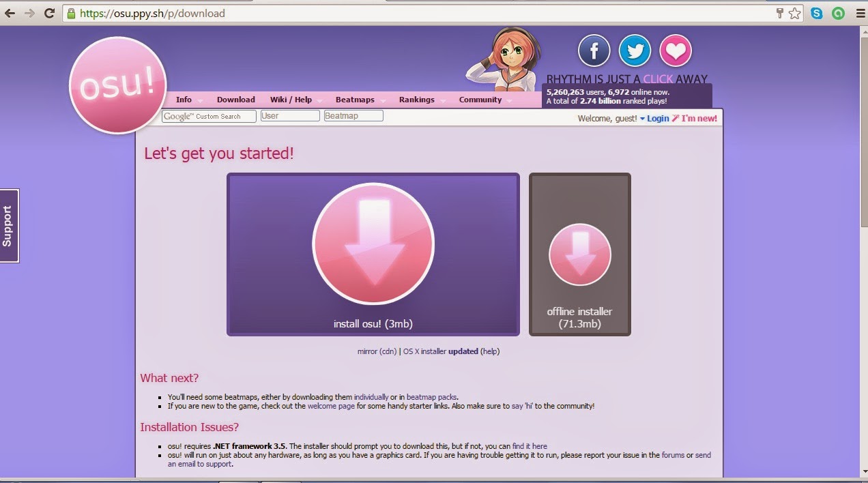The width and height of the screenshot is (868, 483).
Task: Click the 'find it here' link
Action: (x=530, y=446)
